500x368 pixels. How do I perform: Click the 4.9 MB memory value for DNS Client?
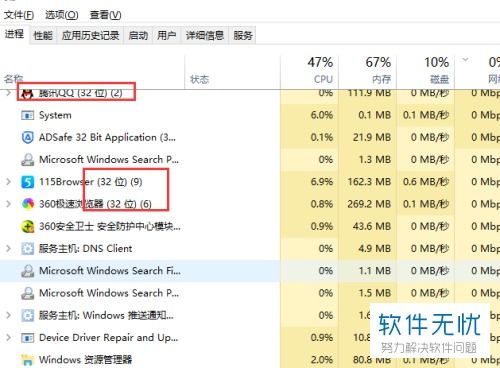coord(374,248)
